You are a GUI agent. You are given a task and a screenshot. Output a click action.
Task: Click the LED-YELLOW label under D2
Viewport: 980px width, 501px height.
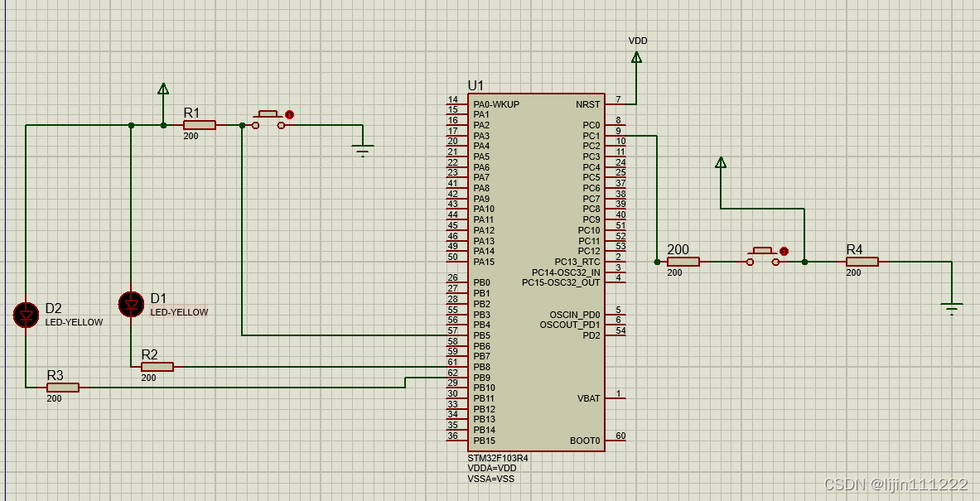74,323
